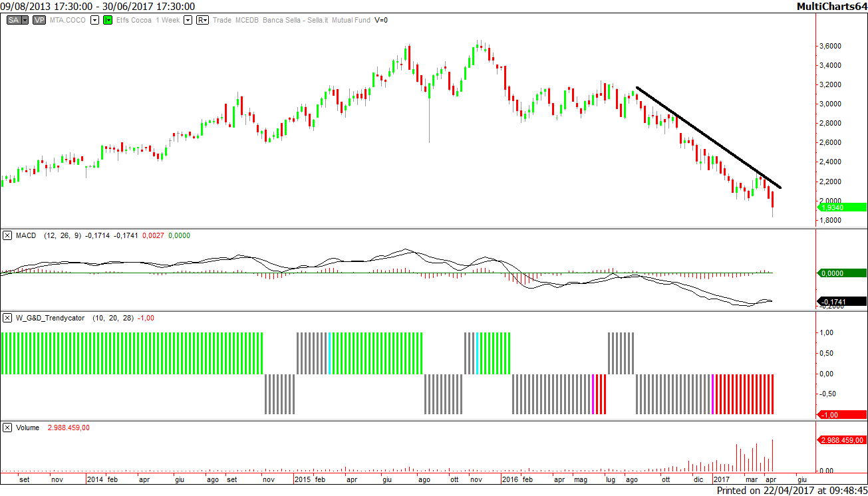Click the MACD indicator title
This screenshot has height=496, width=868.
pyautogui.click(x=26, y=235)
